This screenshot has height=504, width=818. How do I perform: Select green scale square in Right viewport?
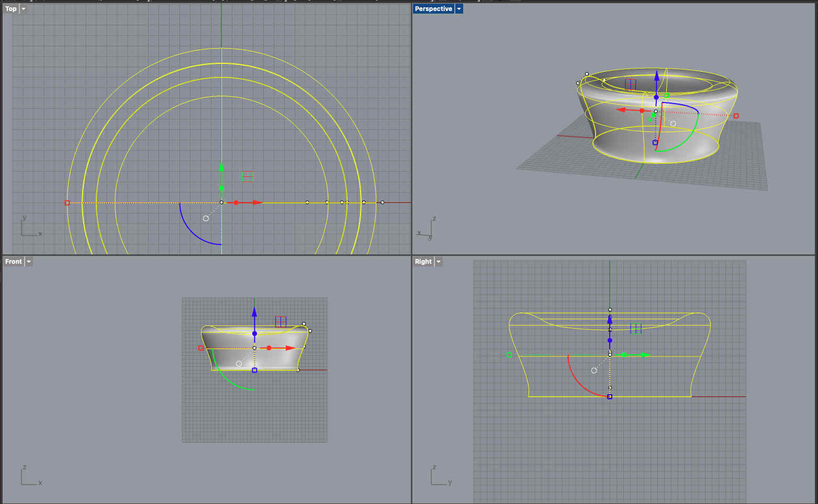tap(509, 355)
